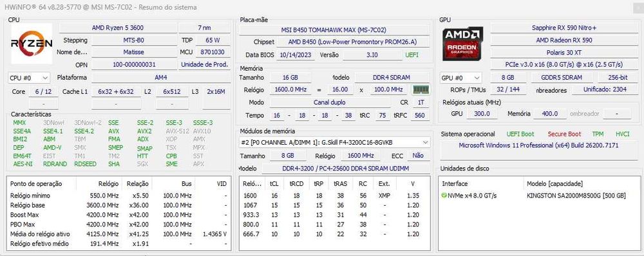Click the Ryzen CPU logo
Viewport: 644px width, 256px height.
(32, 44)
